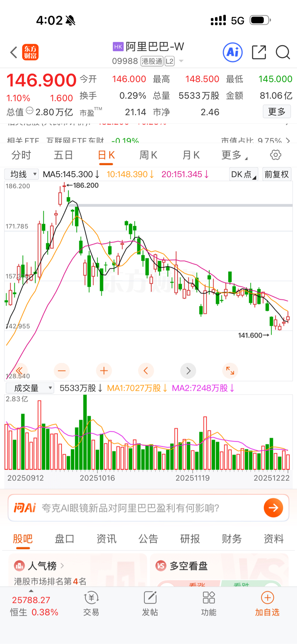This screenshot has width=297, height=644.
Task: Tap MA5:145.300 legend value
Action: pos(71,174)
